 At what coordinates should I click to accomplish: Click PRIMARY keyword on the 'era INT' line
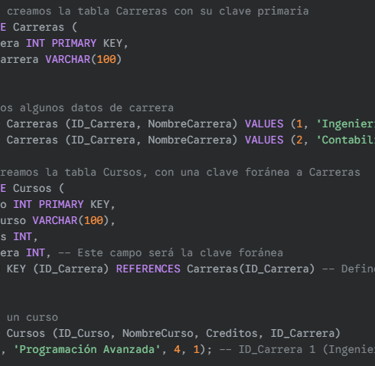coord(74,43)
